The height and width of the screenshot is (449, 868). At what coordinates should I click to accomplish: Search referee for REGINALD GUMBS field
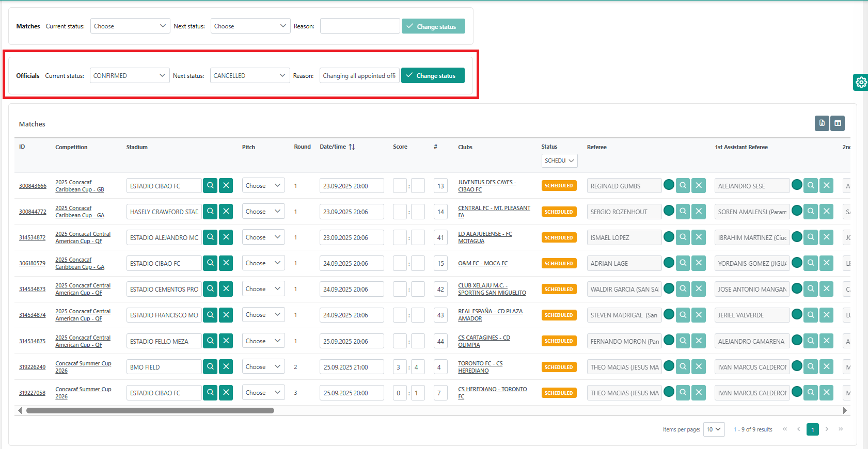(683, 185)
